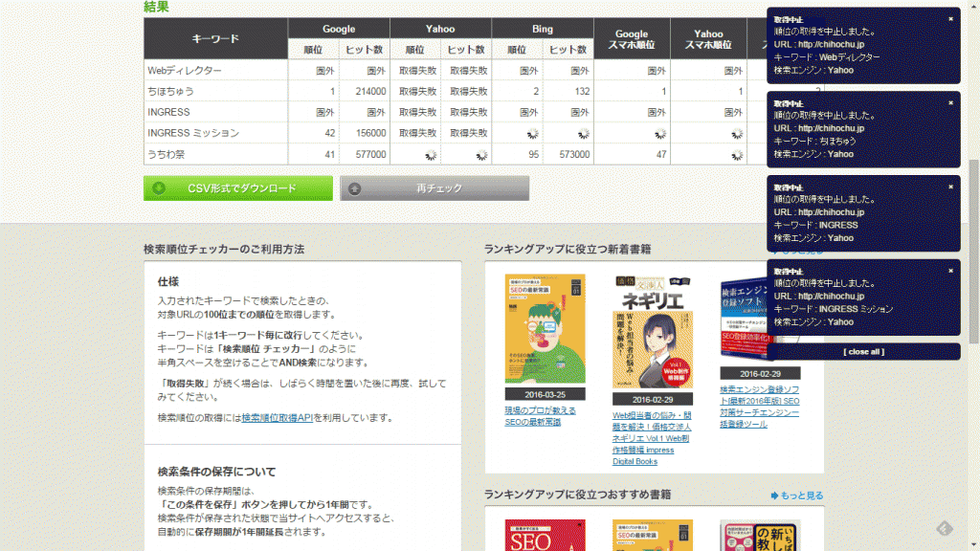Screen dimensions: 980x551
Task: Click the spinner in INGRESS ミッション Yahooスマホ順位 cell
Action: pyautogui.click(x=736, y=133)
